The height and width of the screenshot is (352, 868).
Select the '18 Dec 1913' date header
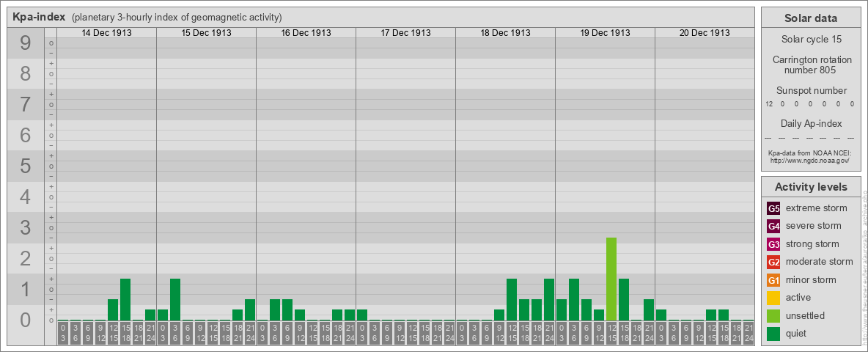point(505,33)
